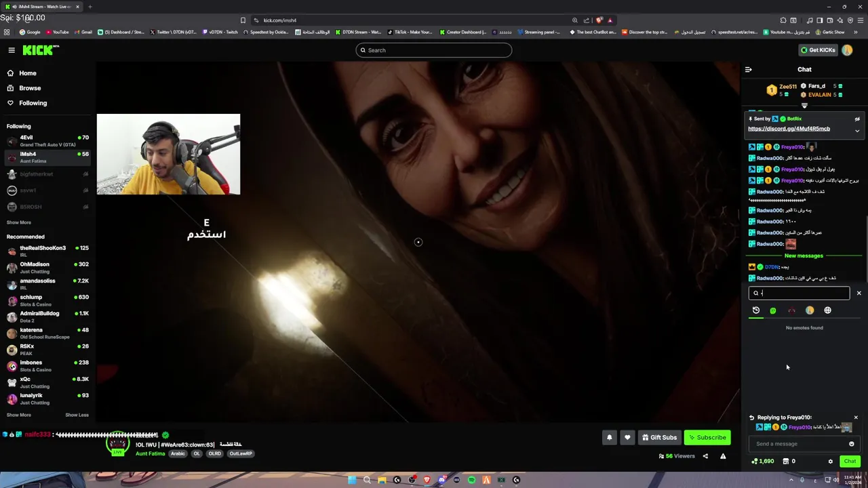Open 4Evil channel in Following list
This screenshot has width=868, height=488.
[47, 141]
